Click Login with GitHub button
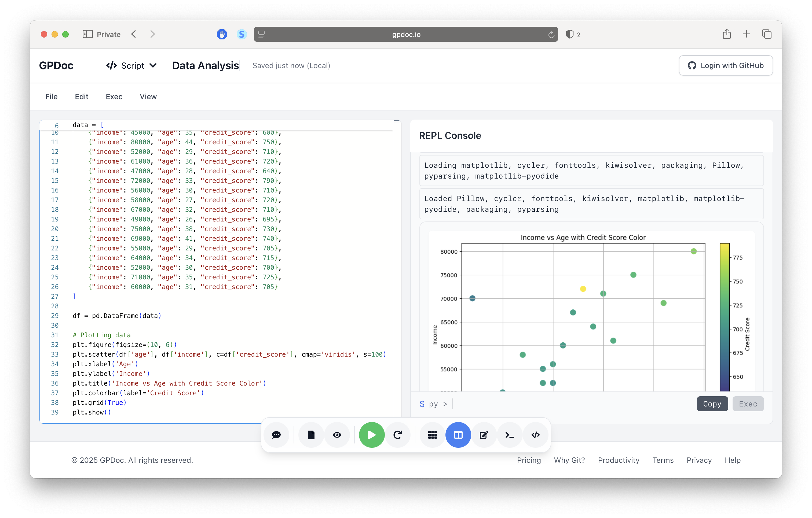 [x=726, y=65]
